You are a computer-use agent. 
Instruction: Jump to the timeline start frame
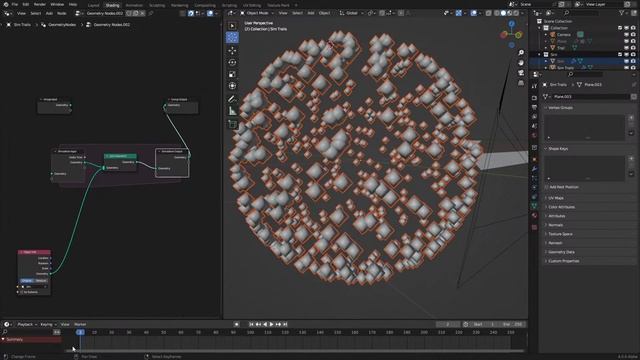(251, 324)
